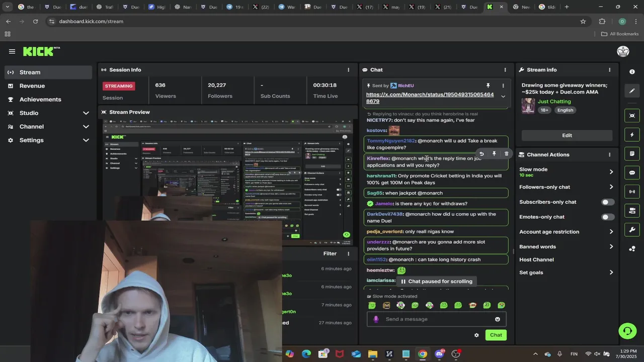This screenshot has width=644, height=362.
Task: Open Followers-only chat options arrow
Action: click(611, 187)
